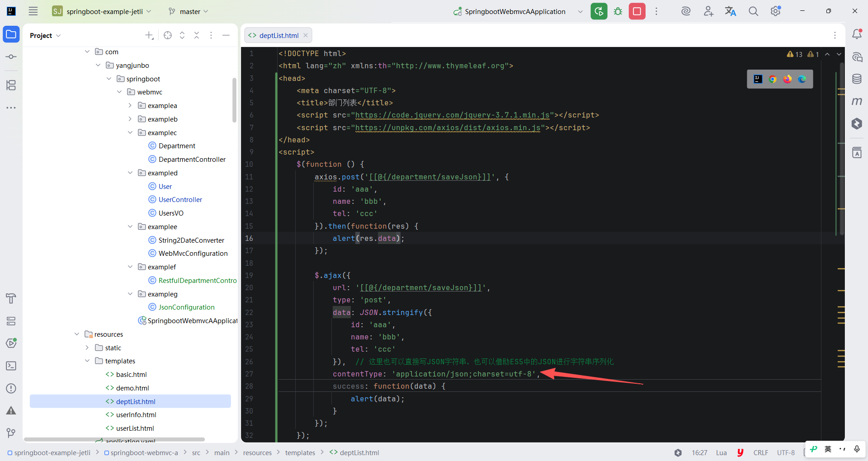Expand the examplea package
This screenshot has width=868, height=461.
pyautogui.click(x=130, y=105)
